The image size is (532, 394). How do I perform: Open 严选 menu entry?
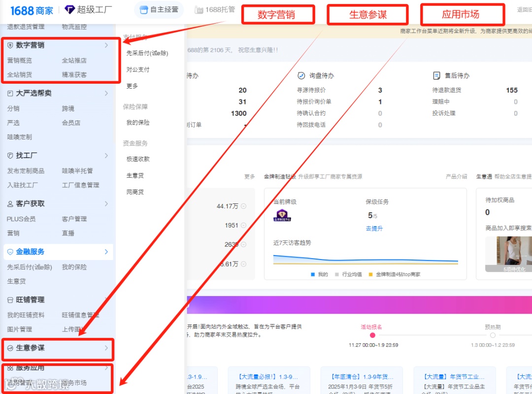point(13,123)
